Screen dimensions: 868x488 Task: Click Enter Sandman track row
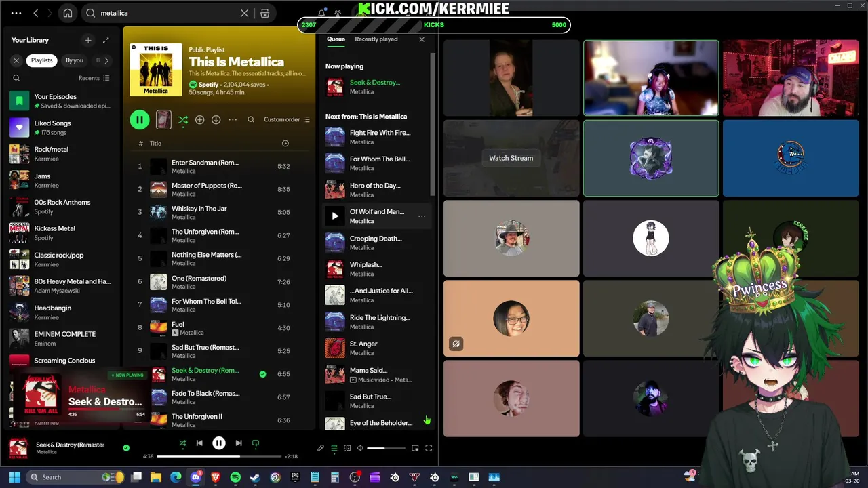click(x=218, y=167)
